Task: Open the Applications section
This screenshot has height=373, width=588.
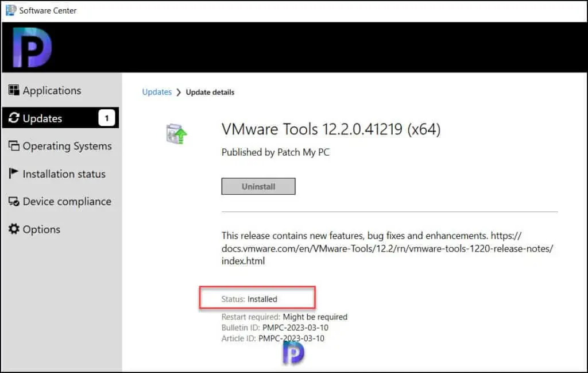Action: click(60, 90)
